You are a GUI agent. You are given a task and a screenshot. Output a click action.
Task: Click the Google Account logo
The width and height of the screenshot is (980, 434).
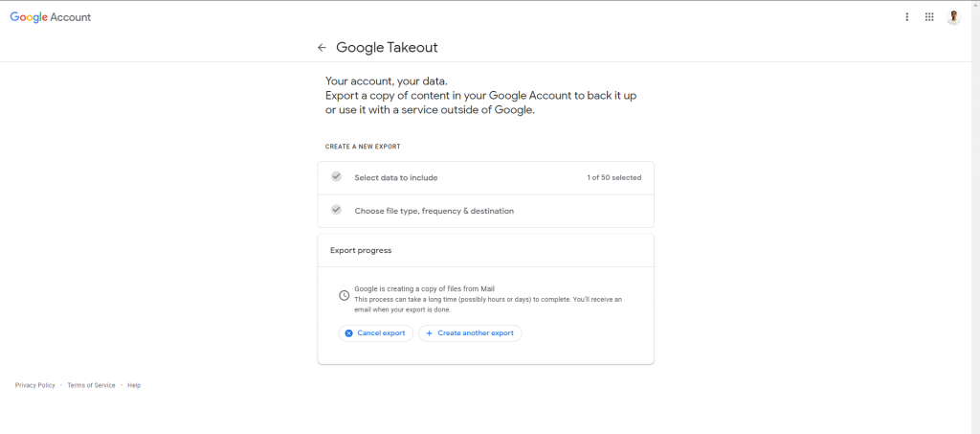click(x=51, y=17)
